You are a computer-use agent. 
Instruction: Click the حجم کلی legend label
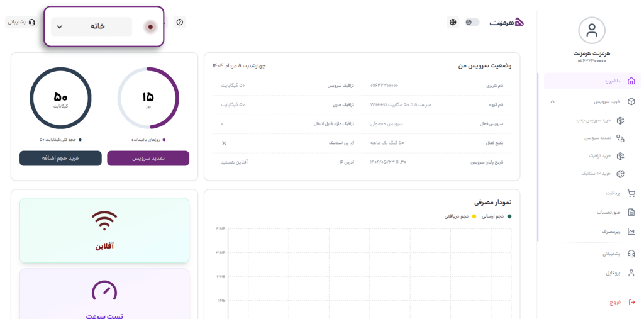click(60, 140)
